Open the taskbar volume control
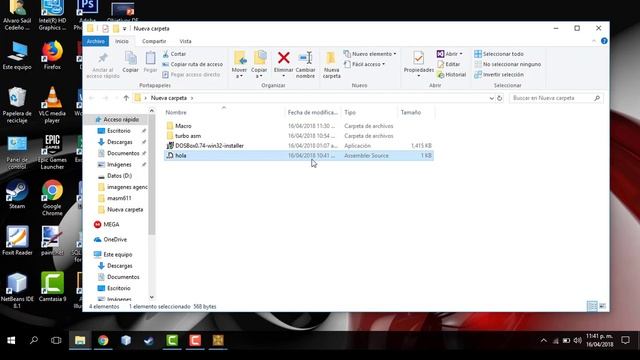The image size is (640, 360). coord(577,340)
